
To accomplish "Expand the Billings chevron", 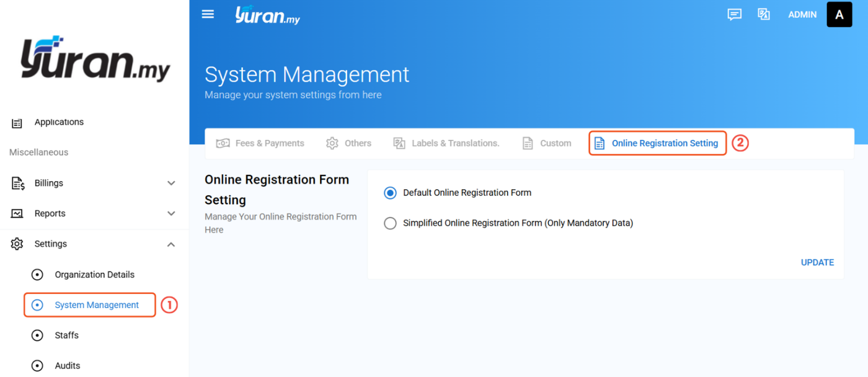I will tap(171, 184).
